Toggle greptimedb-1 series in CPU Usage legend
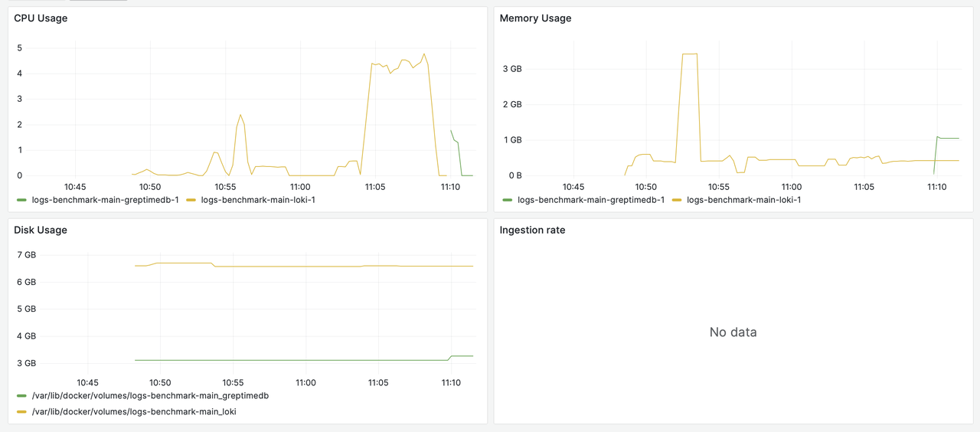Viewport: 980px width, 432px height. click(105, 200)
